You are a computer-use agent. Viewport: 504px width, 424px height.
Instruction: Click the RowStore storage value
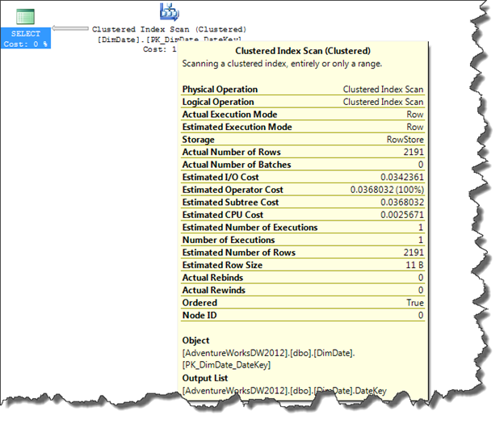tap(405, 139)
